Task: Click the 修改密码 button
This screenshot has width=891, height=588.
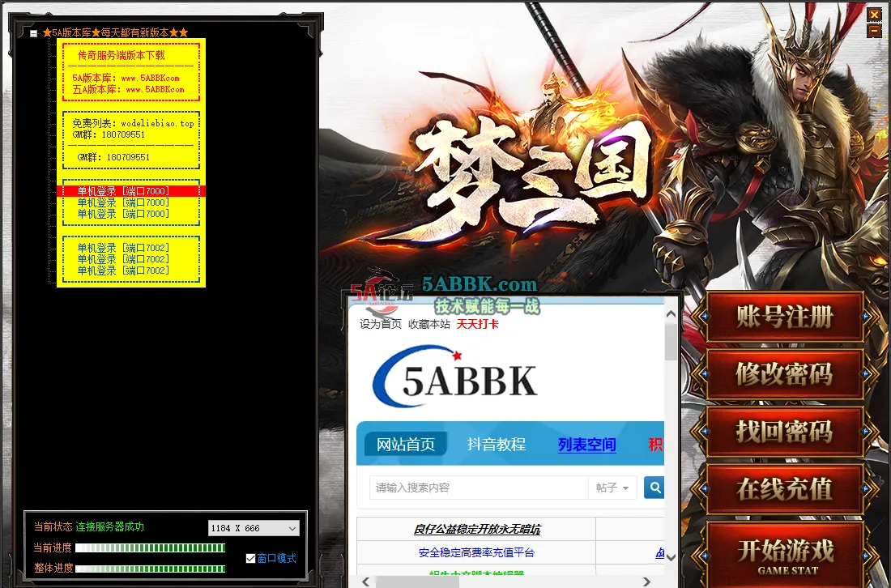Action: tap(785, 374)
